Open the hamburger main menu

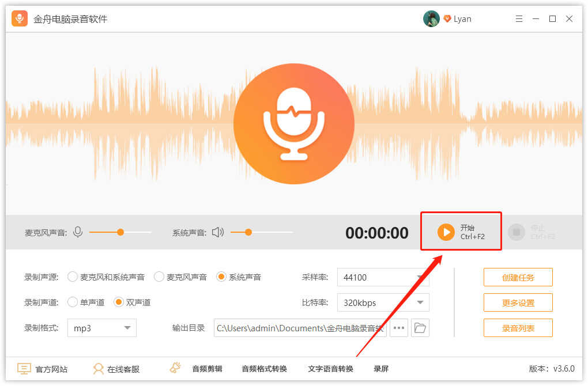click(x=519, y=19)
